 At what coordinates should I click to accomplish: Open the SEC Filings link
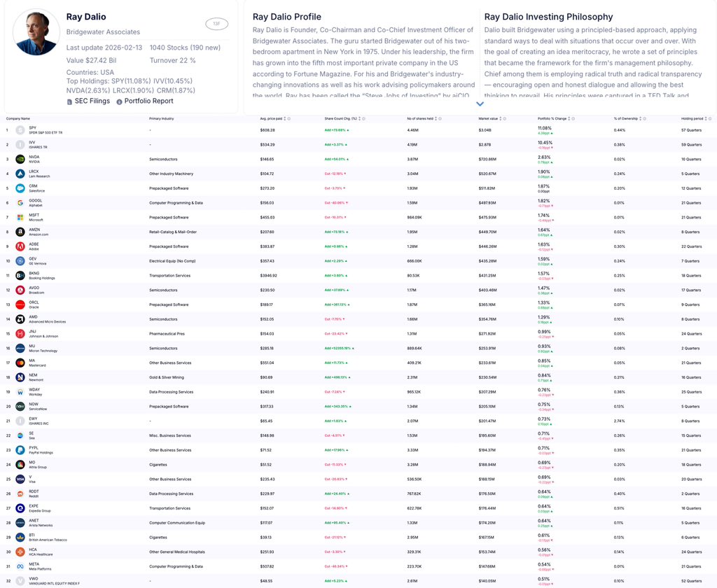(88, 101)
